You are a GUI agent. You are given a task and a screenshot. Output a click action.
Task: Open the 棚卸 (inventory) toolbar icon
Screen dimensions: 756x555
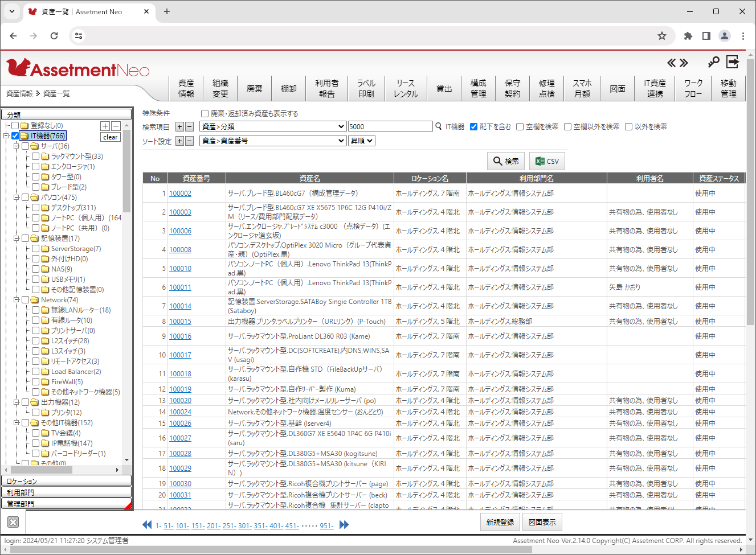[288, 88]
